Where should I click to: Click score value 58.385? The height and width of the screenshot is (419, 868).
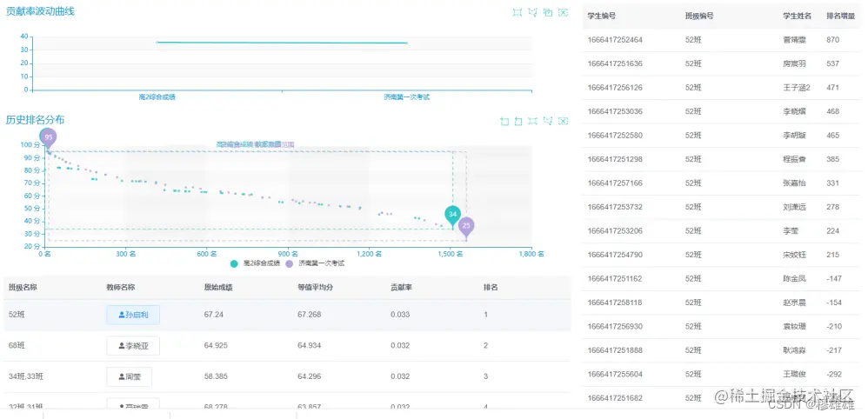pos(216,376)
